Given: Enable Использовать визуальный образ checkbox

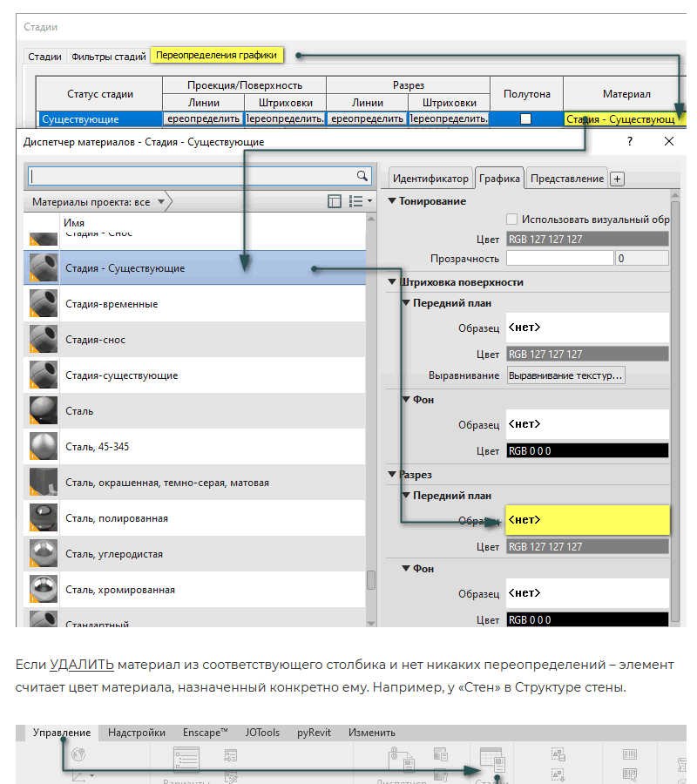Looking at the screenshot, I should tap(511, 219).
